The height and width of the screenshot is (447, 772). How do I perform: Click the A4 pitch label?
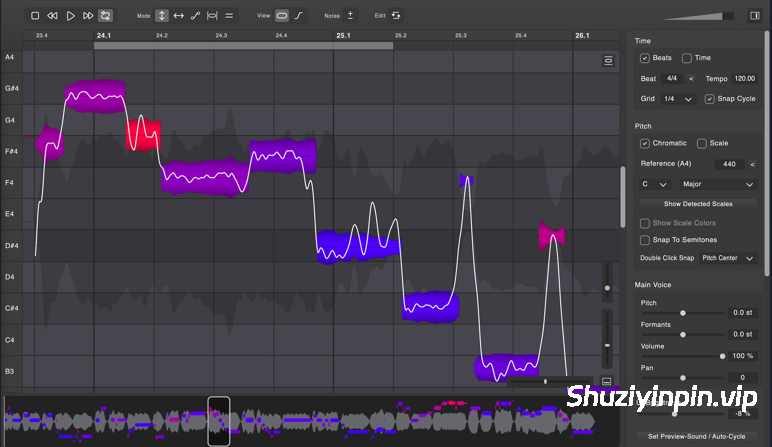point(9,57)
